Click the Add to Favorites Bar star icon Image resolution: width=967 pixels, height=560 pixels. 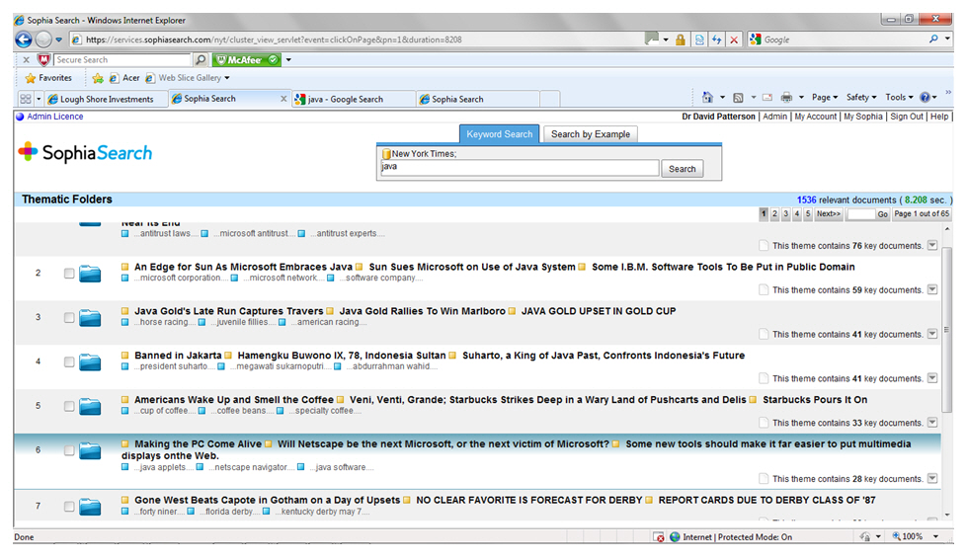(x=98, y=78)
